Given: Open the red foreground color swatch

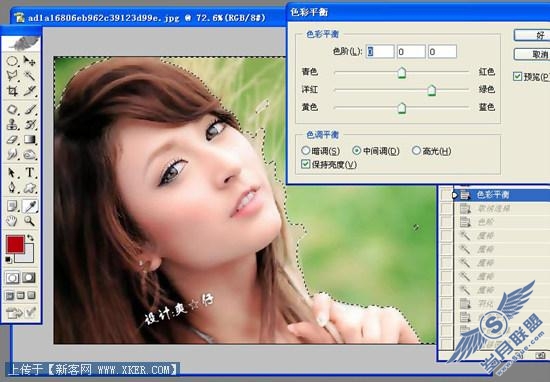Looking at the screenshot, I should click(15, 244).
